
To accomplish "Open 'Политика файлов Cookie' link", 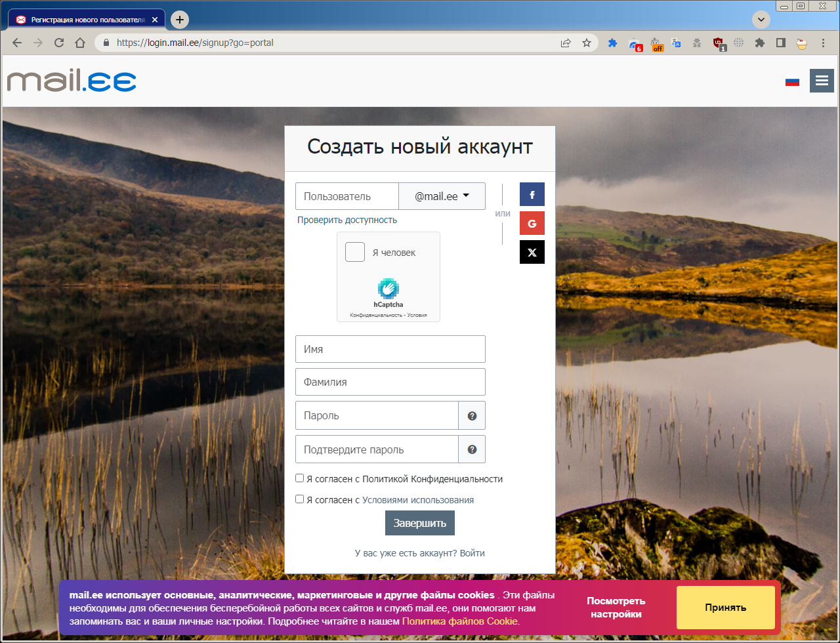I will (x=460, y=621).
